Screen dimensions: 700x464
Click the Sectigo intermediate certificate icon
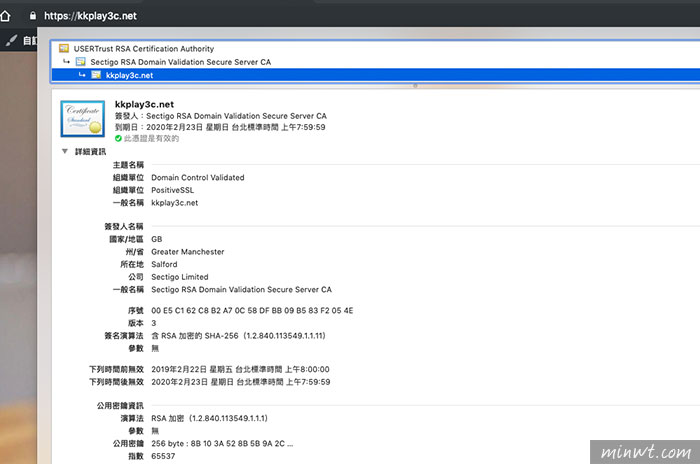pyautogui.click(x=80, y=62)
